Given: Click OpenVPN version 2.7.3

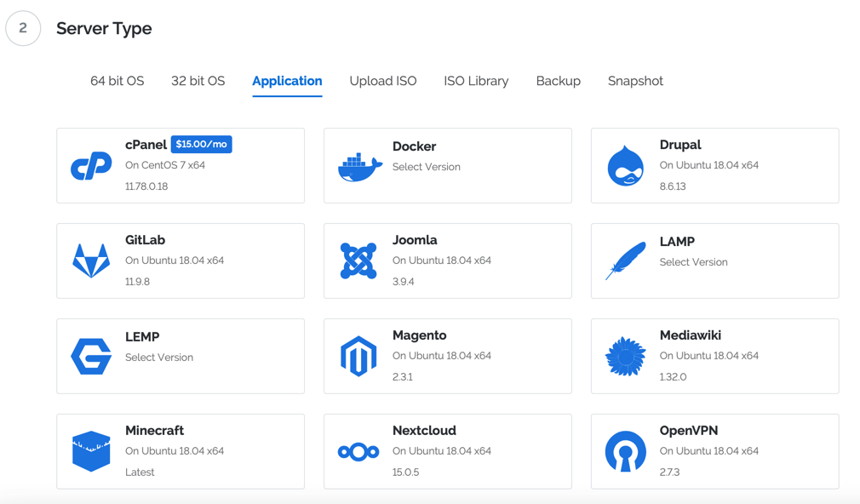Looking at the screenshot, I should [669, 472].
